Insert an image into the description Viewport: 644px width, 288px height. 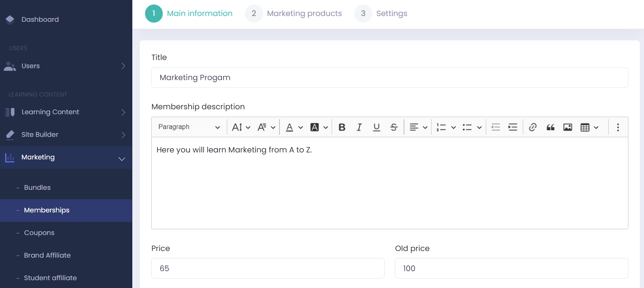(568, 127)
